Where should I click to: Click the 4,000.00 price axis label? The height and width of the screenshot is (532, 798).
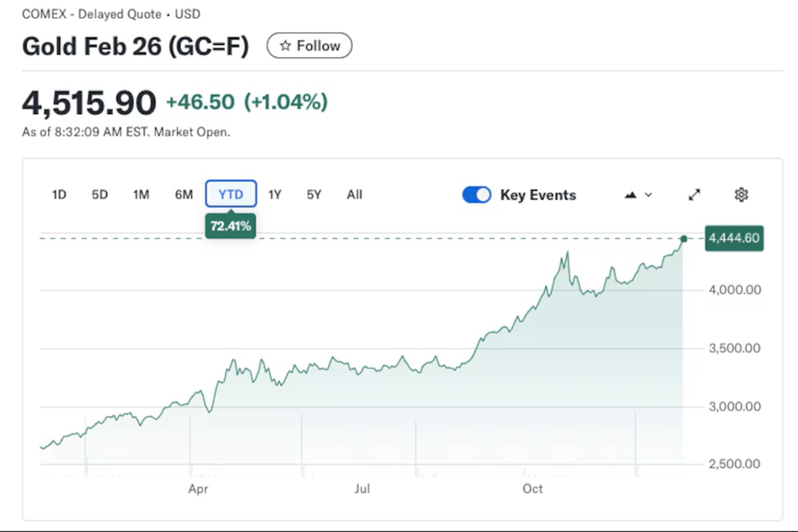point(735,290)
